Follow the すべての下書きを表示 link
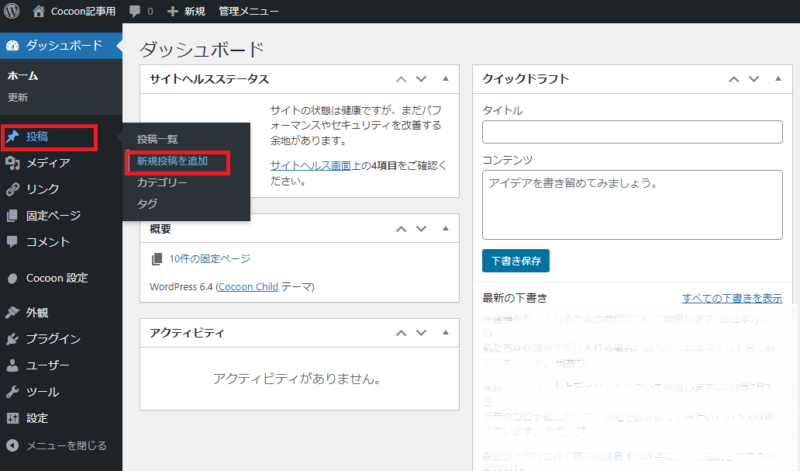Image resolution: width=800 pixels, height=471 pixels. point(732,298)
